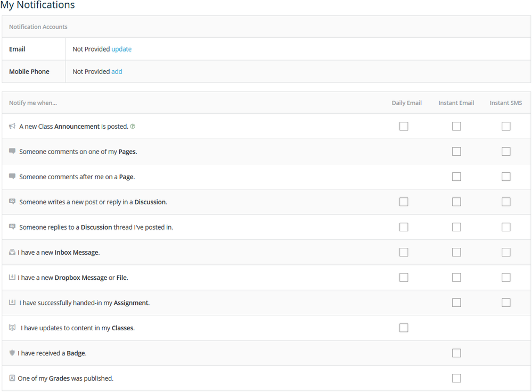This screenshot has height=392, width=532.
Task: Enable Instant Email for Class Announcement
Action: [456, 127]
